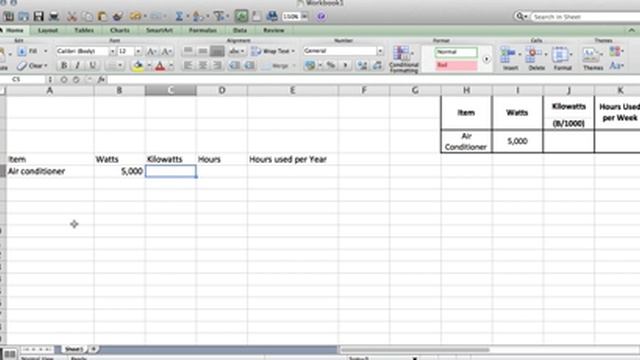Open the theme colors swatch picker
640x360 pixels.
tap(616, 51)
